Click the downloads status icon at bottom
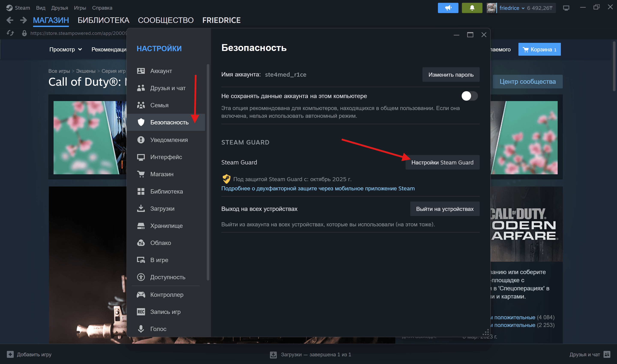The width and height of the screenshot is (617, 364). (273, 355)
